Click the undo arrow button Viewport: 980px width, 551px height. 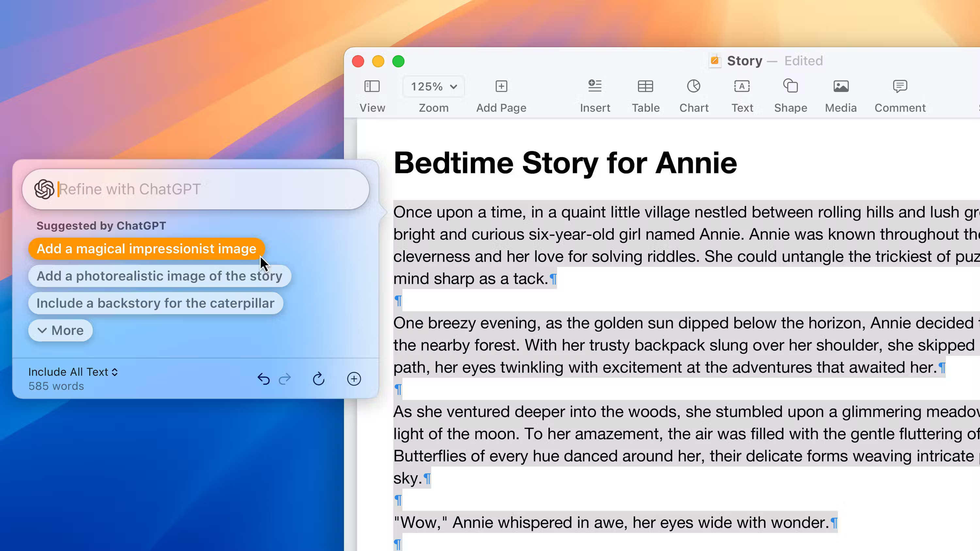point(263,379)
